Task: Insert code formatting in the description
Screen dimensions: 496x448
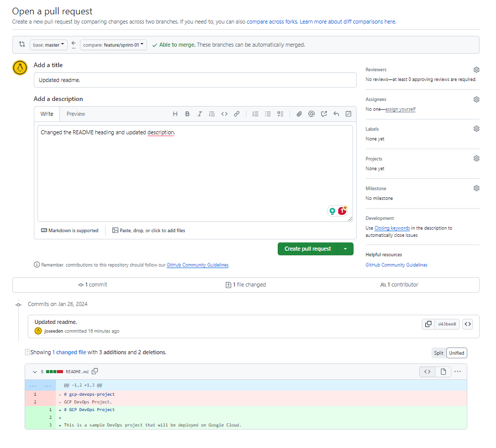Action: point(224,114)
